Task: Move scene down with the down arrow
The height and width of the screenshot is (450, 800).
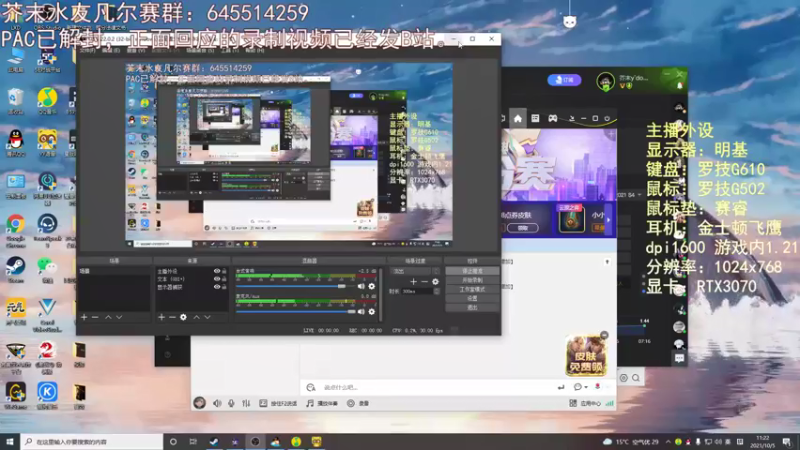Action: [x=119, y=317]
